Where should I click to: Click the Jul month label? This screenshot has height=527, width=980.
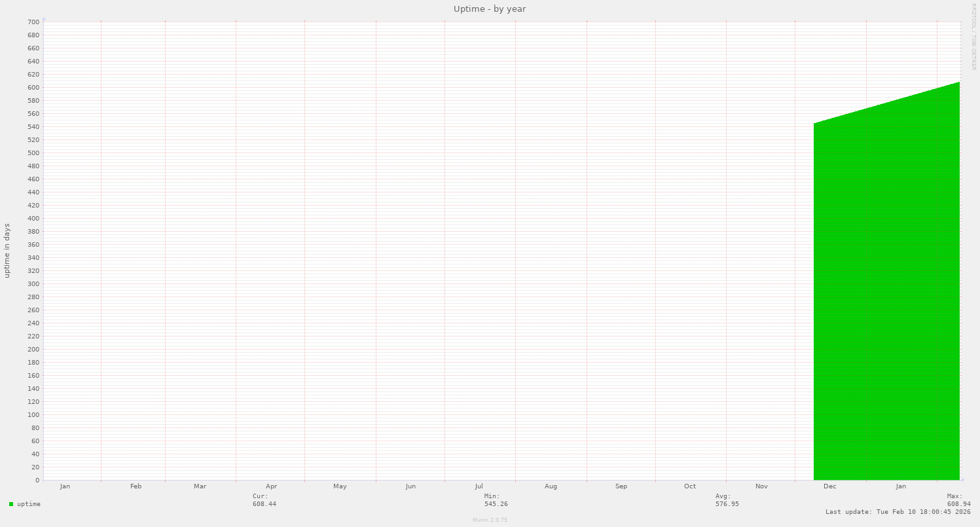[x=479, y=486]
